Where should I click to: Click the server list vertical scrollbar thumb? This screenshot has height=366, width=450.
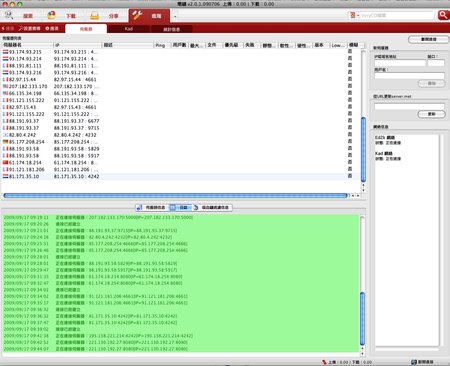[363, 149]
